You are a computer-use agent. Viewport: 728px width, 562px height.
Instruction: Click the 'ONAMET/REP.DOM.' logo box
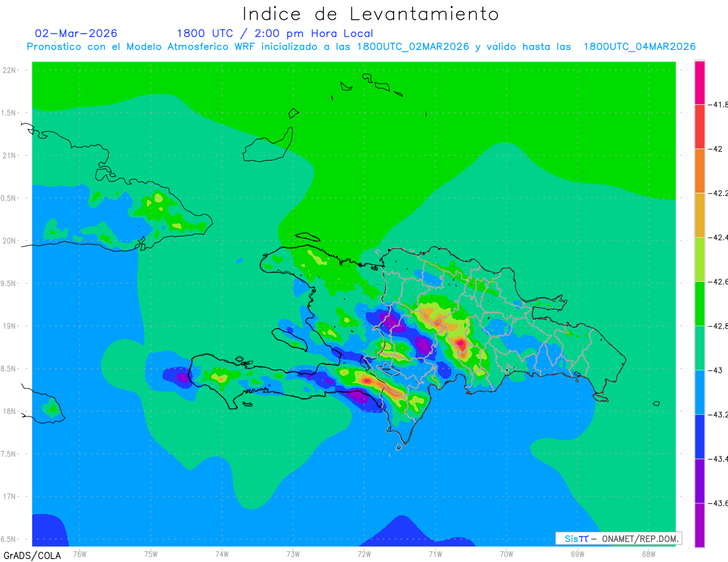click(x=619, y=538)
